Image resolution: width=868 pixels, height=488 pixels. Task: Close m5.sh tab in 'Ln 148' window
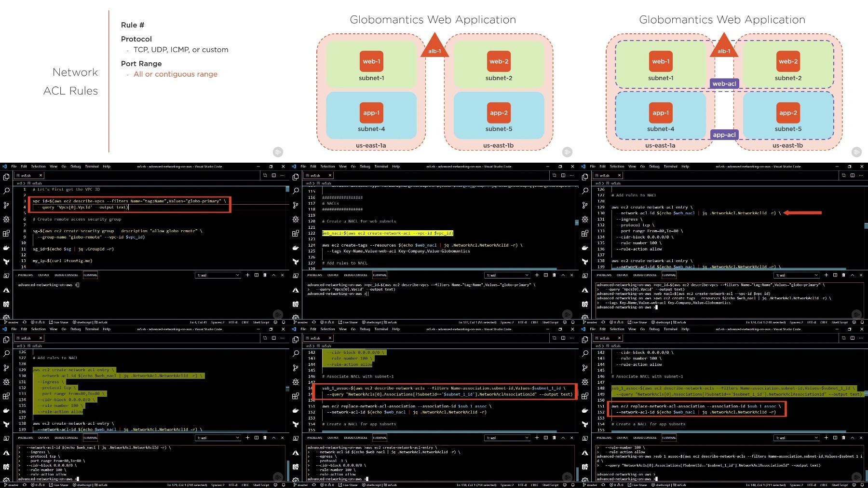619,338
